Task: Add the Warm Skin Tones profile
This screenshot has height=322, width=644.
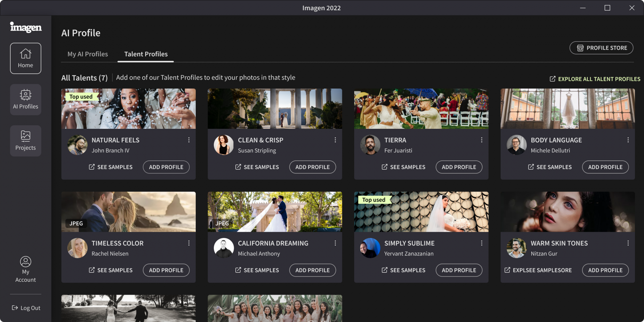Action: coord(605,270)
